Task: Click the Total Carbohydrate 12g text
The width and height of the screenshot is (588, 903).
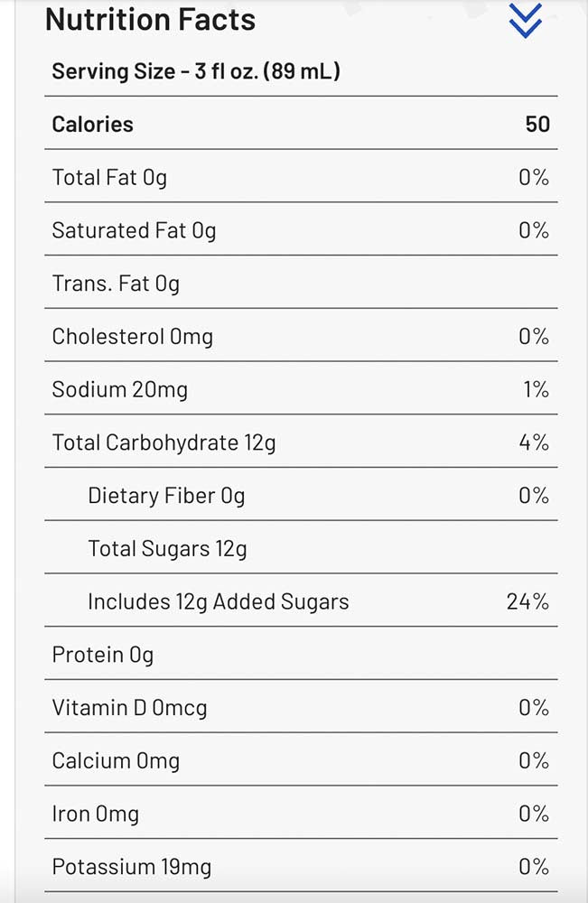Action: (x=163, y=442)
